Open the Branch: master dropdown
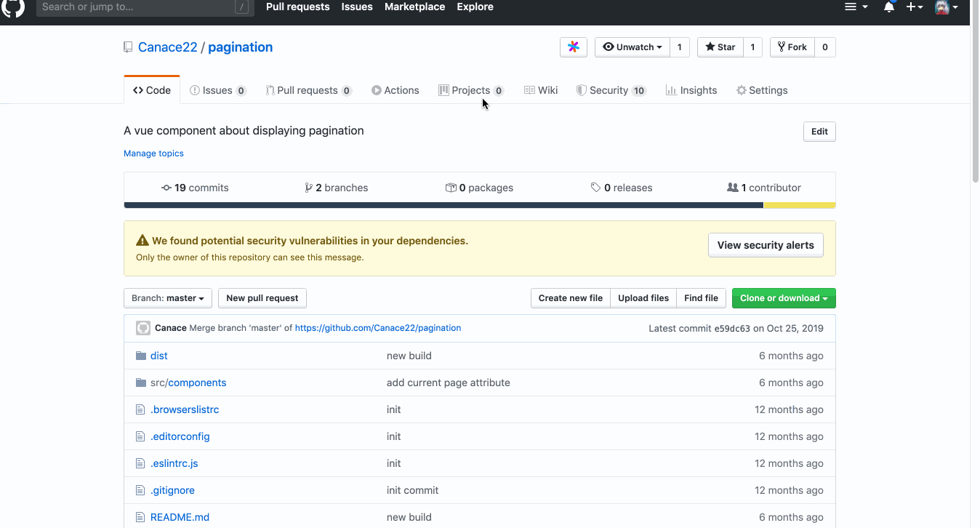 [168, 298]
